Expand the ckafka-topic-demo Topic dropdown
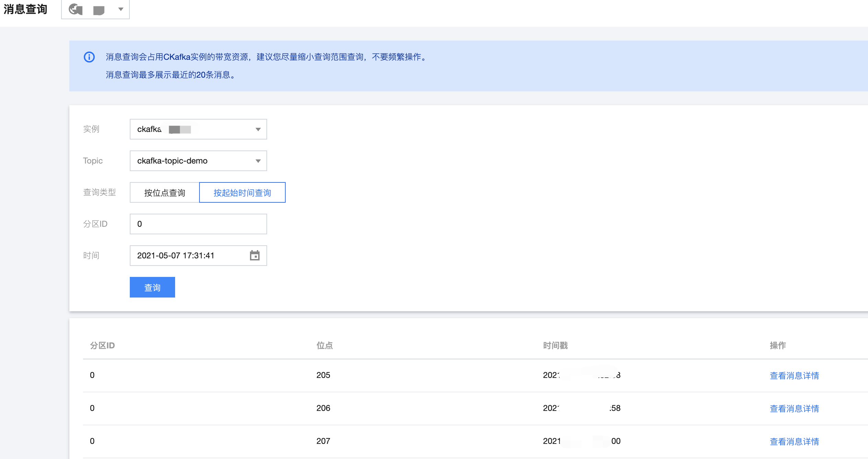The width and height of the screenshot is (868, 459). coord(198,161)
